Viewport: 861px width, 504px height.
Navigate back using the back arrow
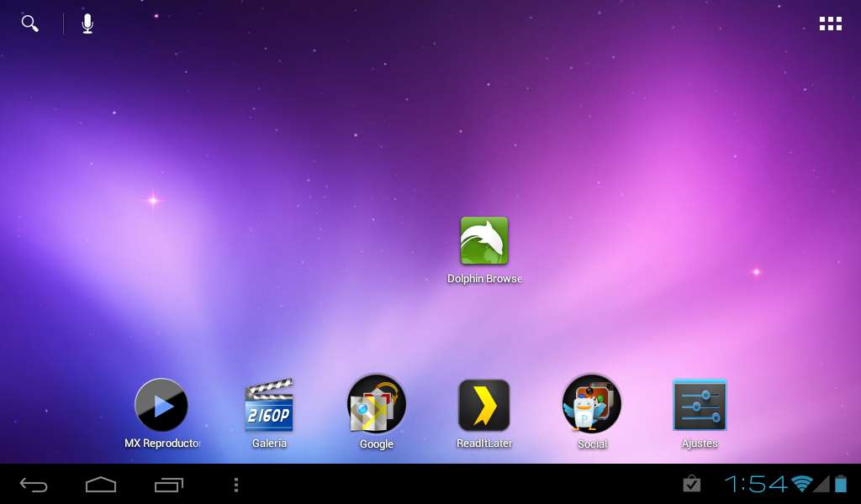33,484
